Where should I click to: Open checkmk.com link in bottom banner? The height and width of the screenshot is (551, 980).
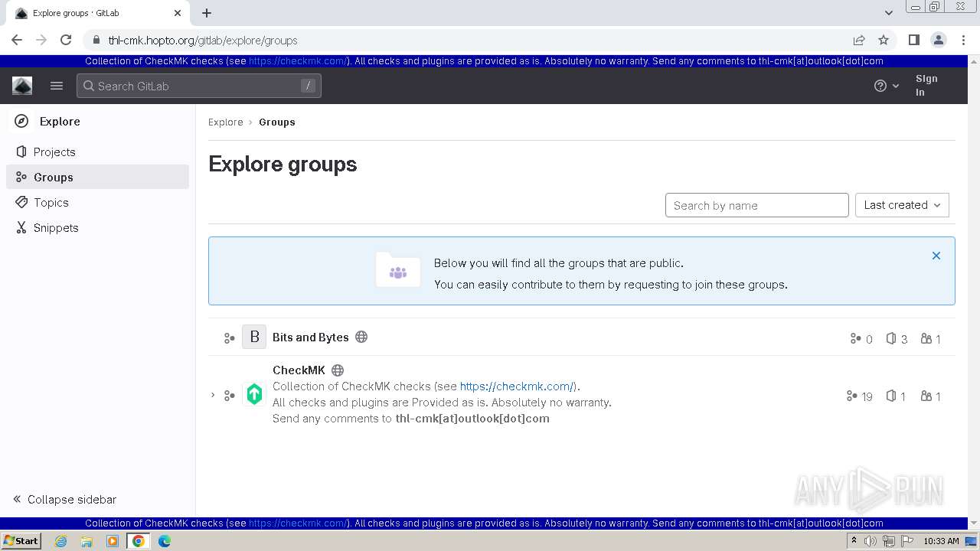[x=298, y=523]
